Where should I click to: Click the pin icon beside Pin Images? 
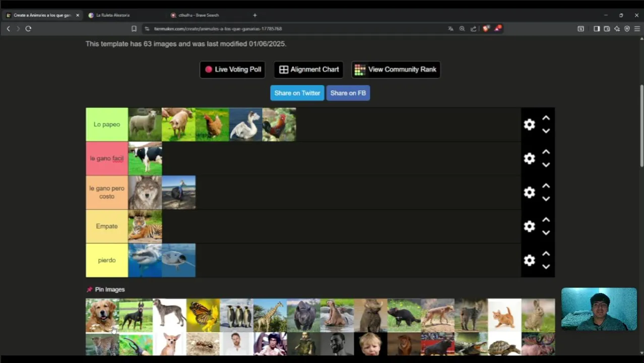89,289
